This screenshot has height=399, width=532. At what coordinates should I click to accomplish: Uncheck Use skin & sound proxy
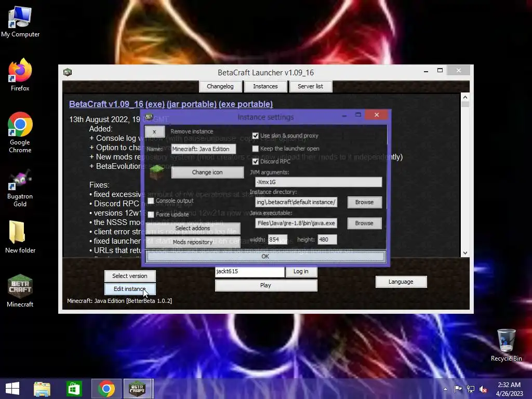pyautogui.click(x=256, y=136)
